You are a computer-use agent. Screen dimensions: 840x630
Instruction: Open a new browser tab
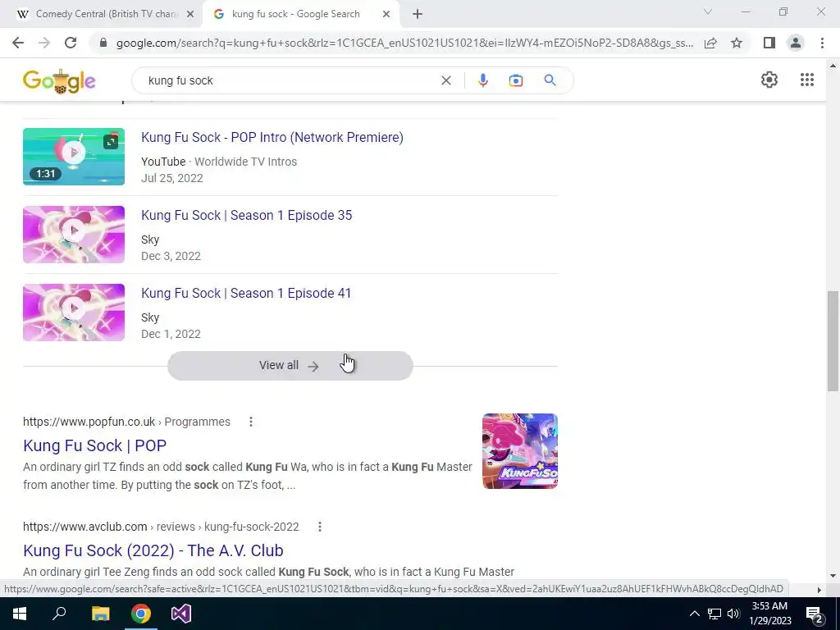coord(418,14)
